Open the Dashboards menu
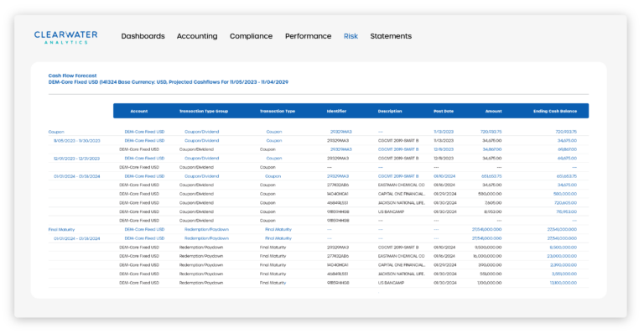 click(143, 36)
